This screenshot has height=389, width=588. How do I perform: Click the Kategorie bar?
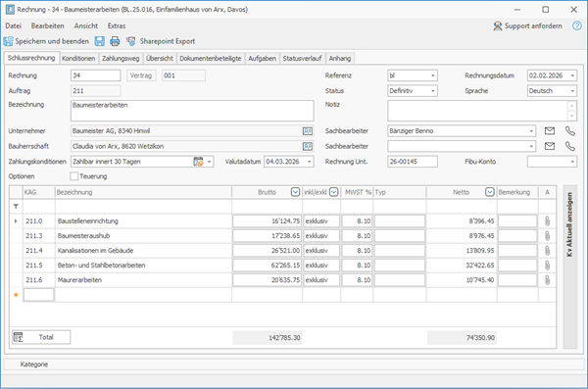tap(294, 365)
